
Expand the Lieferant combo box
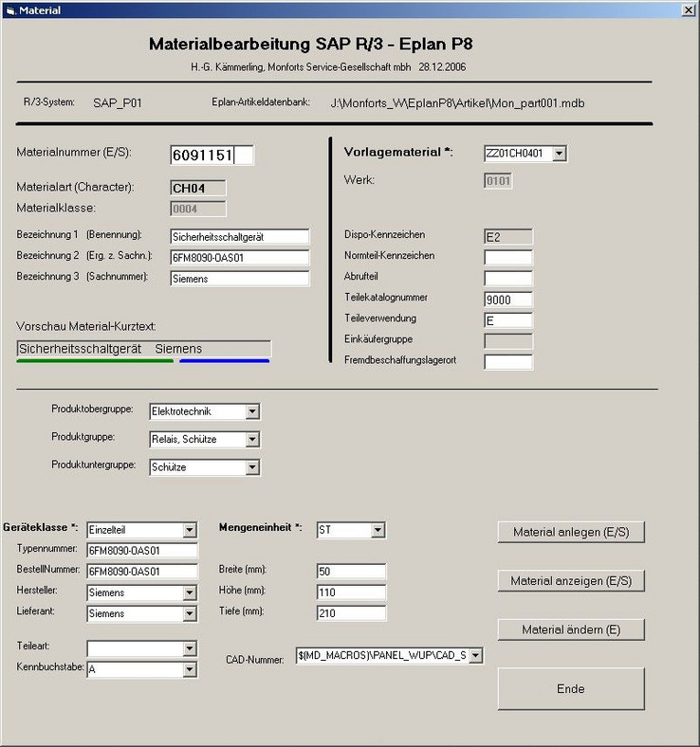pyautogui.click(x=190, y=613)
